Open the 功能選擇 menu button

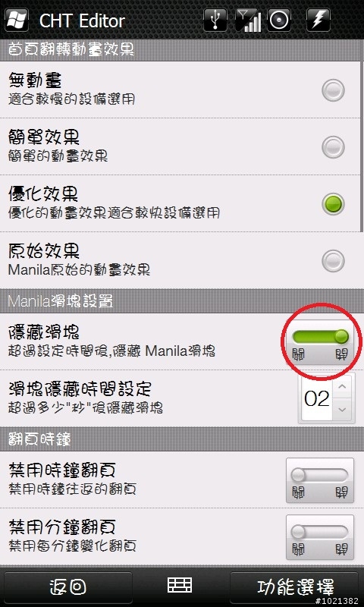coord(294,587)
